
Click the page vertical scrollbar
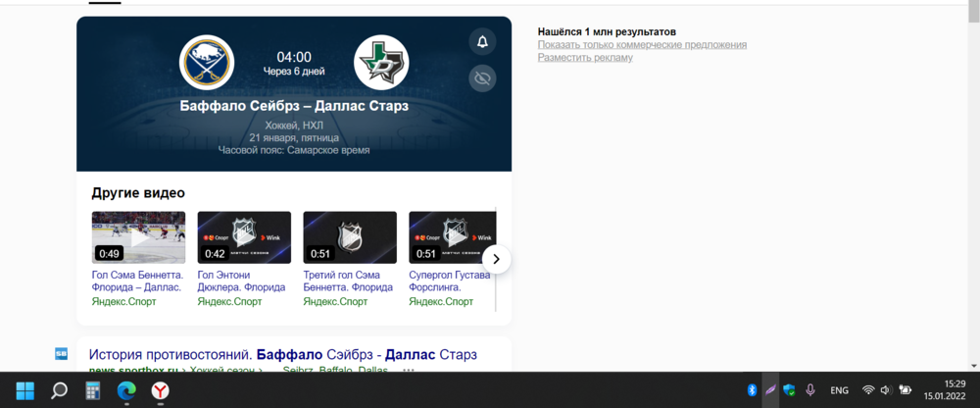(974, 12)
